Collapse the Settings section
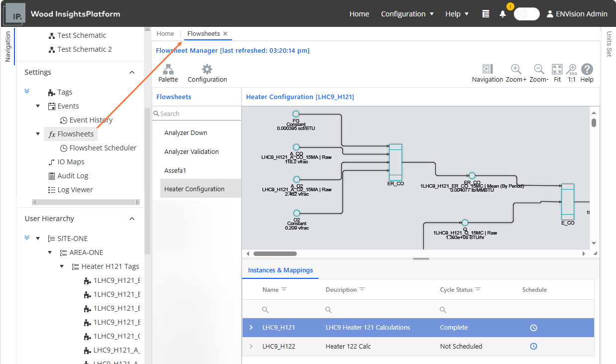Viewport: 616px width, 364px height. pos(131,72)
